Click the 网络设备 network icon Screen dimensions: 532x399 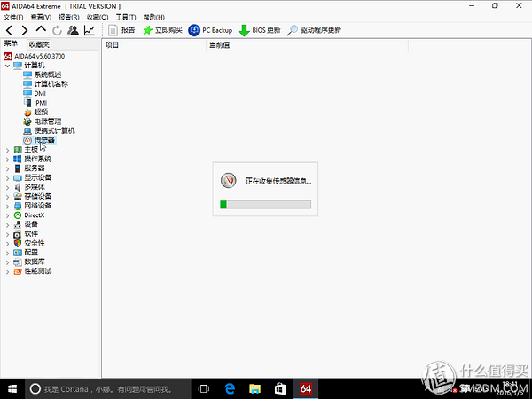(18, 206)
